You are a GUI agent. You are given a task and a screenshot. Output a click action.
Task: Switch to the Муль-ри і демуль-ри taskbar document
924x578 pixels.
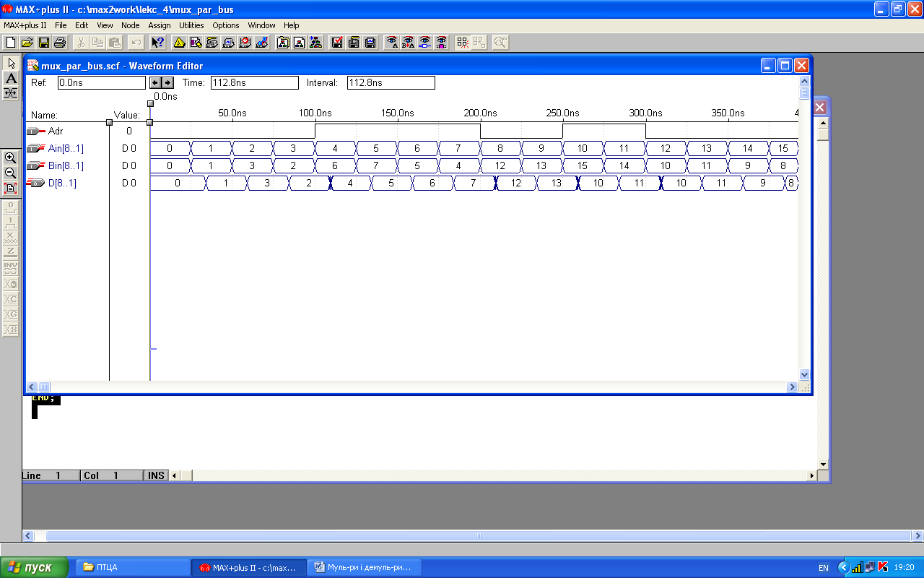tap(365, 567)
